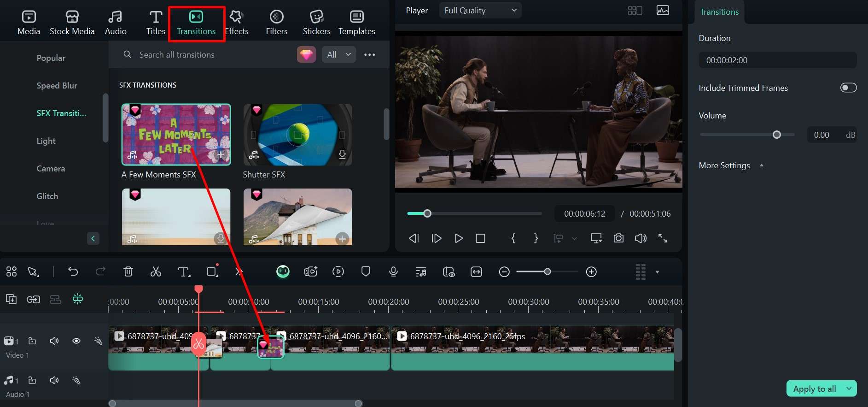
Task: Open the Templates tab
Action: point(357,23)
